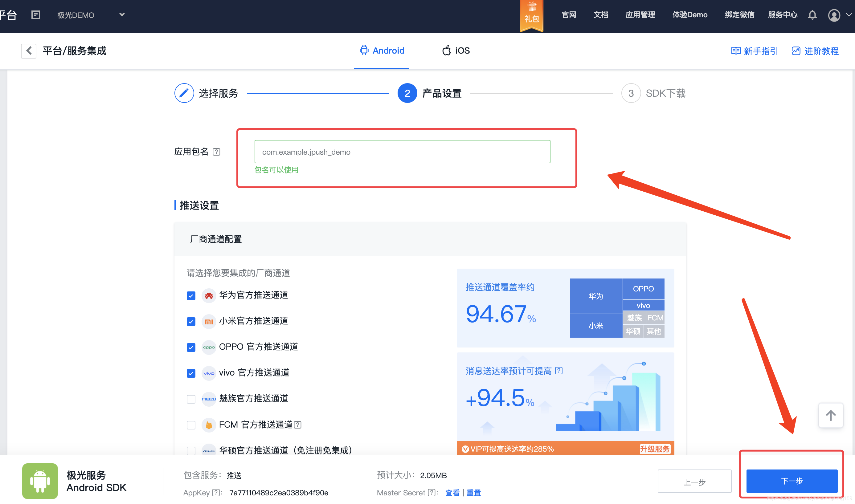Image resolution: width=855 pixels, height=504 pixels.
Task: Click the VIP icon in the orange banner
Action: pos(465,449)
